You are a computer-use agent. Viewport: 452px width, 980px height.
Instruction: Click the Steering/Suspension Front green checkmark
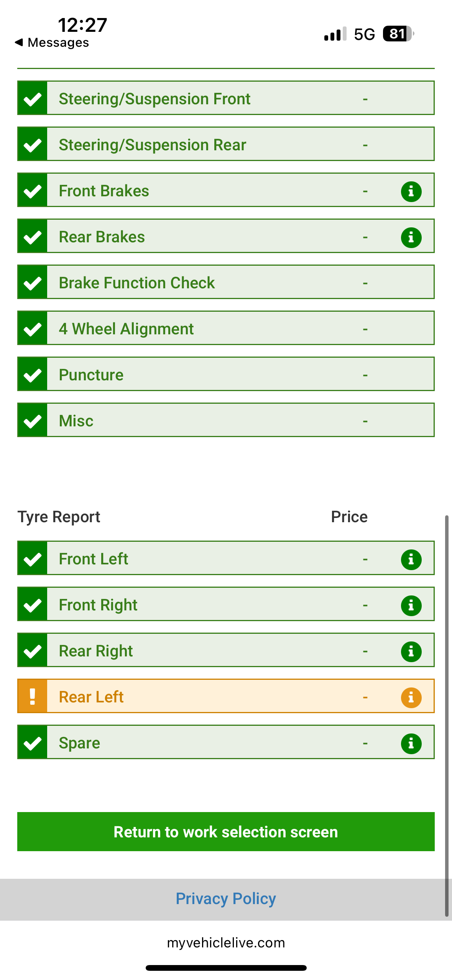point(33,99)
